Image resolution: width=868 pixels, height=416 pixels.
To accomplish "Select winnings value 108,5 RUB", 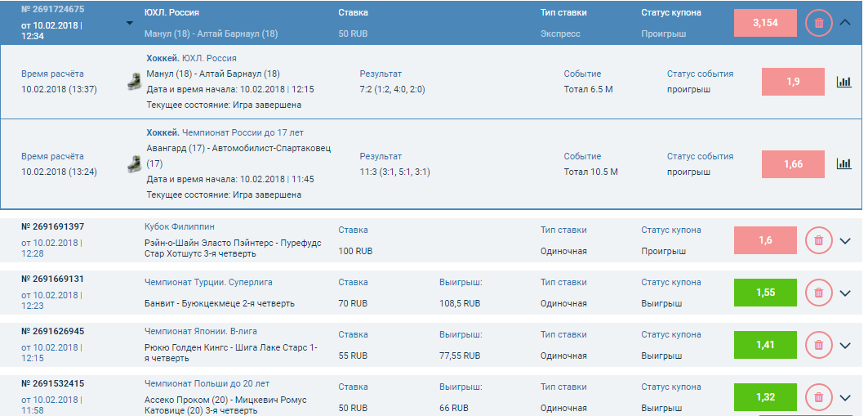I will click(x=460, y=303).
